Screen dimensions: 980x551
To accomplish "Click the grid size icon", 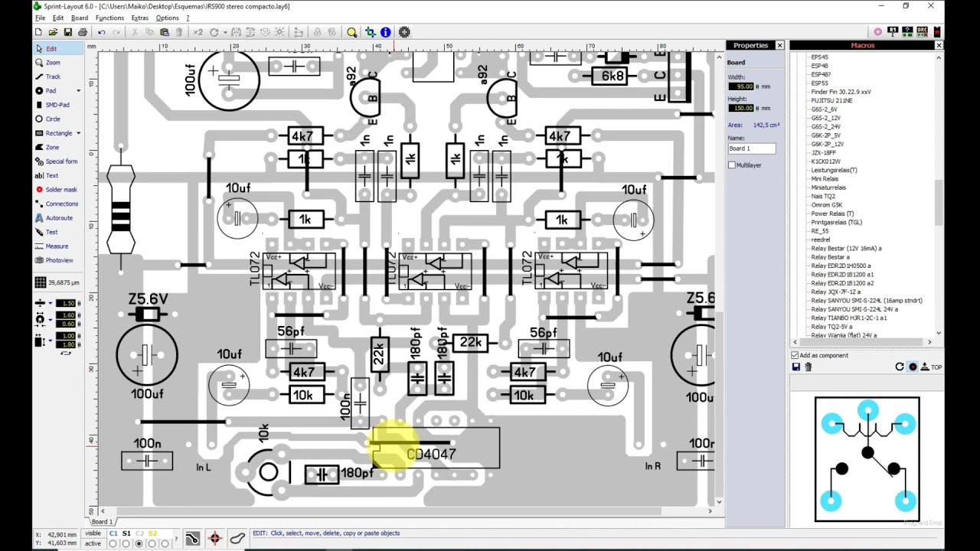I will coord(40,282).
